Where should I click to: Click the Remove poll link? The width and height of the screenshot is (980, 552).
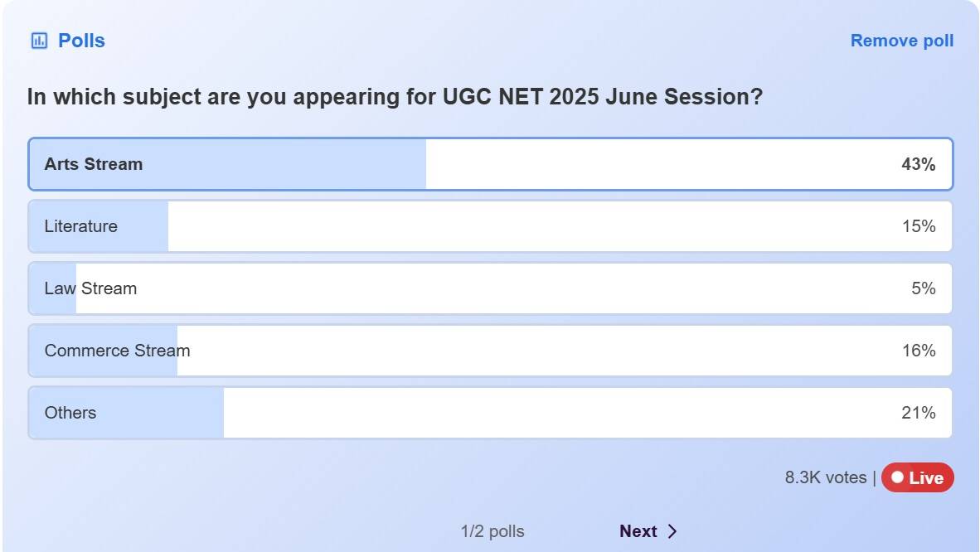(901, 41)
